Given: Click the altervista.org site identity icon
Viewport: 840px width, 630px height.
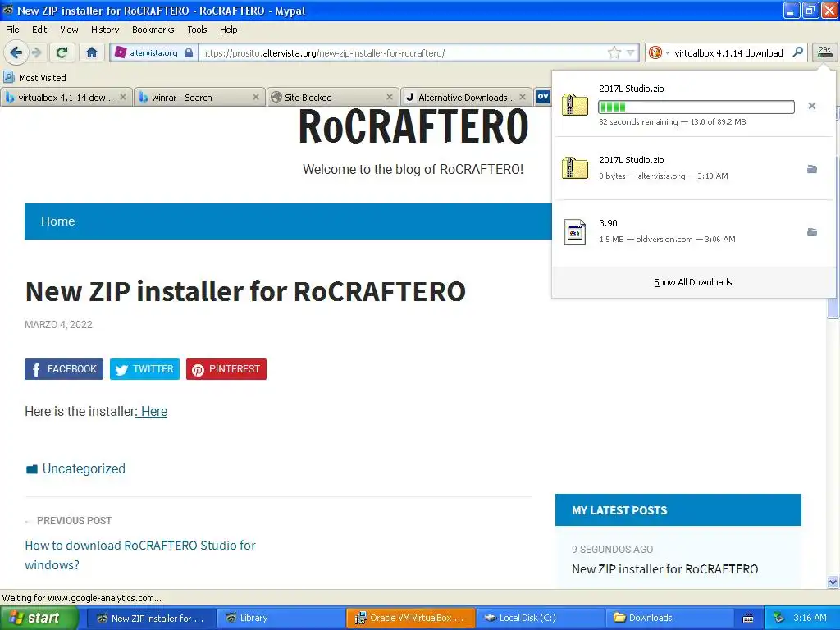Looking at the screenshot, I should (121, 52).
